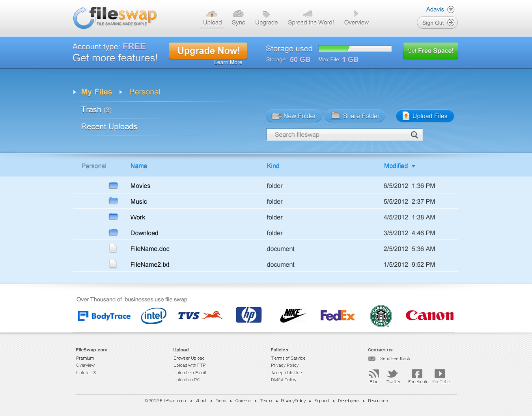The width and height of the screenshot is (532, 416).
Task: Select Recent Uploads in the sidebar
Action: [109, 126]
